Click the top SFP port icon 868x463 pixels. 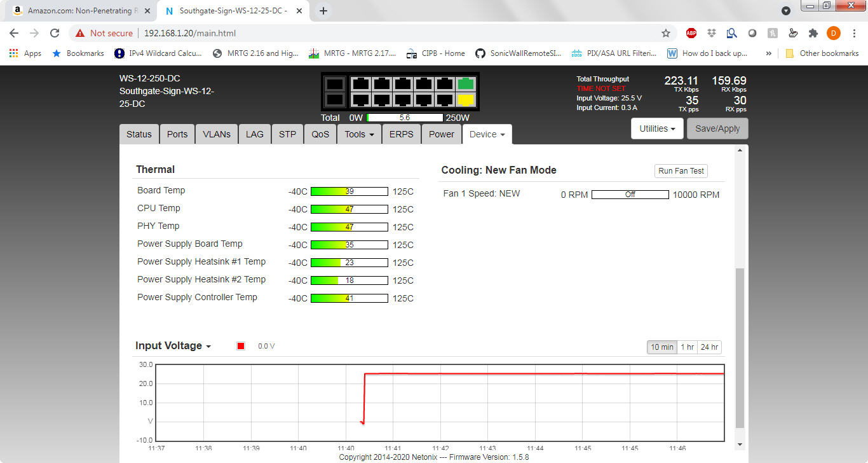tap(335, 84)
